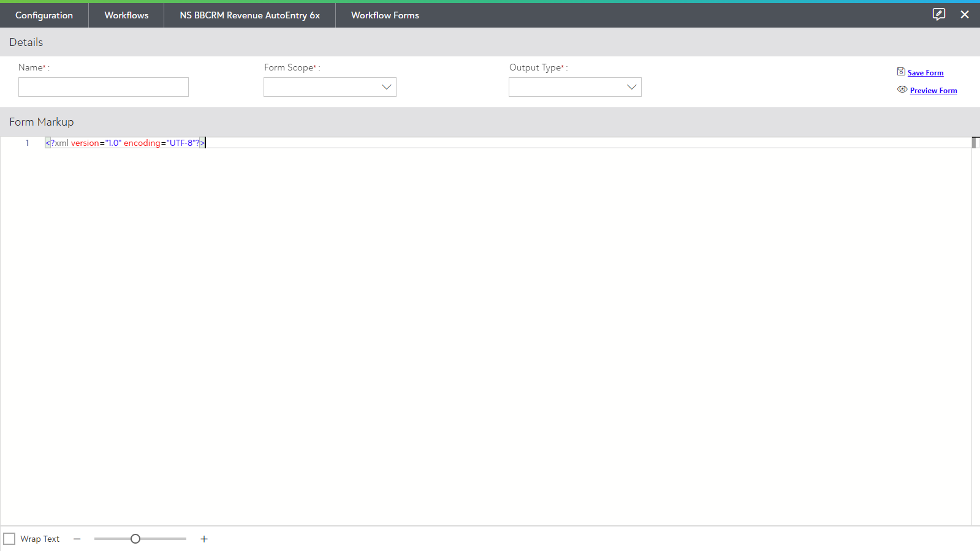Click the Save Form link
The height and width of the screenshot is (551, 980).
[925, 73]
